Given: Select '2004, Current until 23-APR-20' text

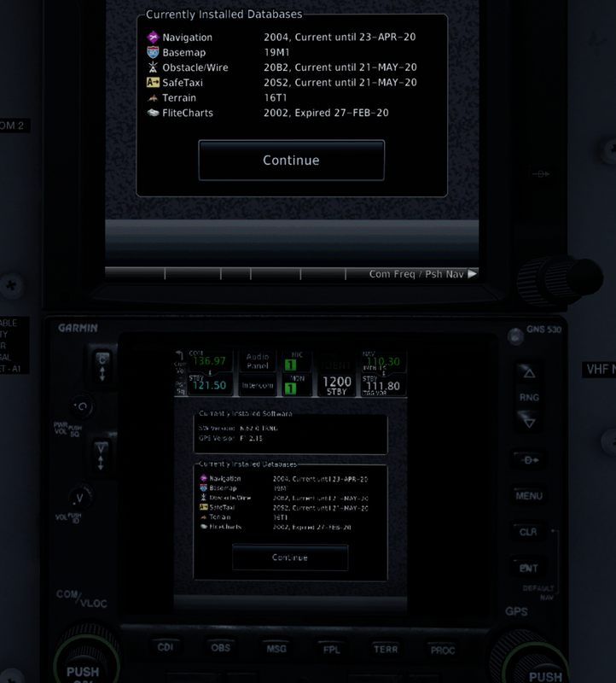Looking at the screenshot, I should click(340, 37).
